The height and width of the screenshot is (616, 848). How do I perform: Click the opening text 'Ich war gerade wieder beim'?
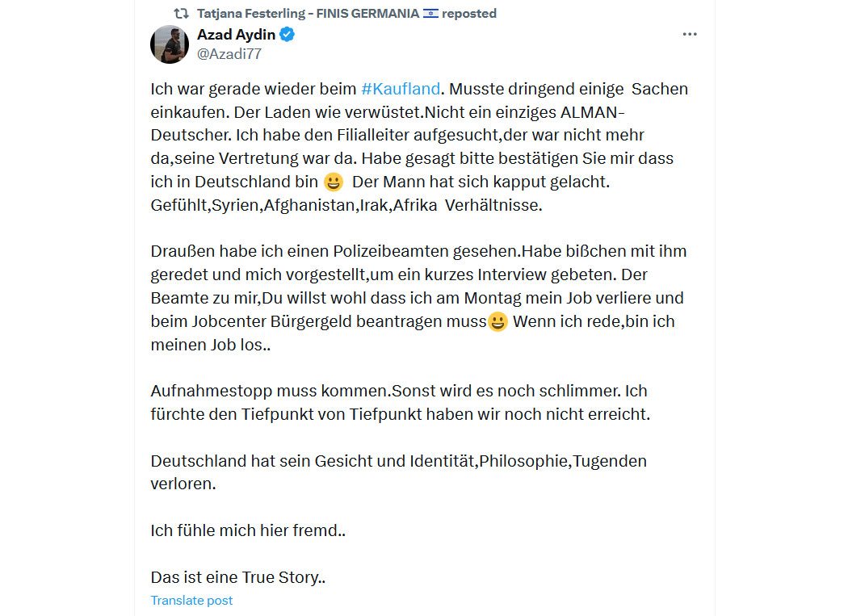[253, 89]
